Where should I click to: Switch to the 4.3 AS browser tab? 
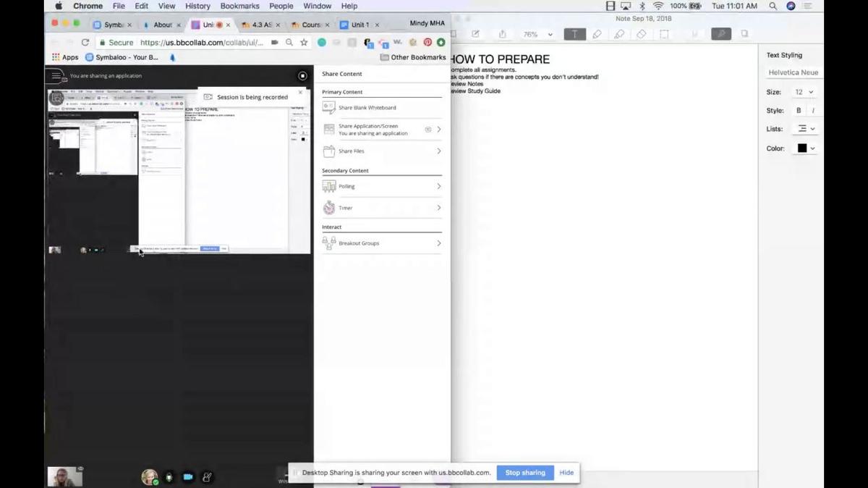tap(257, 25)
